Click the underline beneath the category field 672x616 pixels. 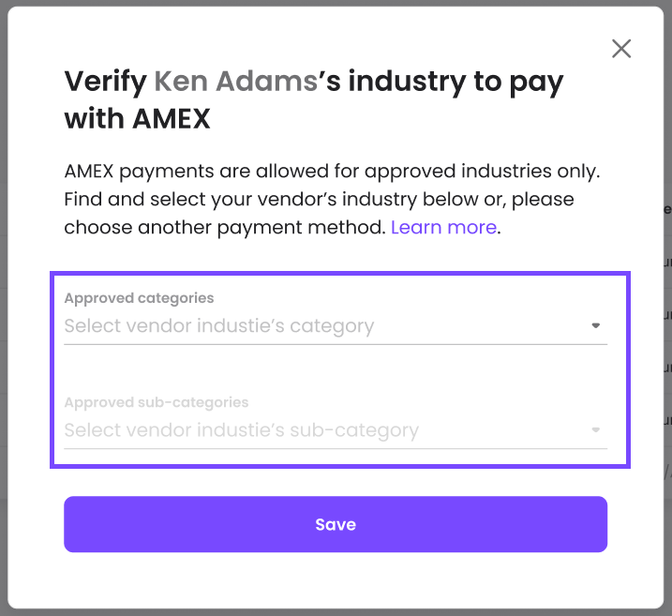(336, 344)
